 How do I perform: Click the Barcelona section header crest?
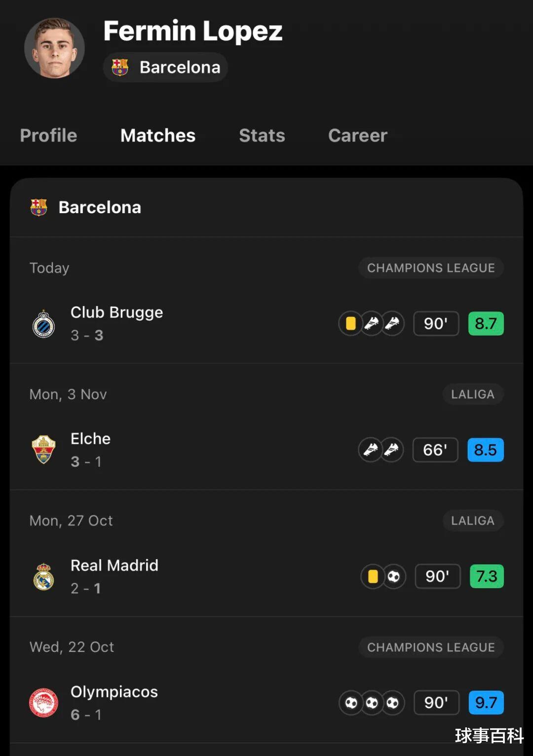point(38,207)
